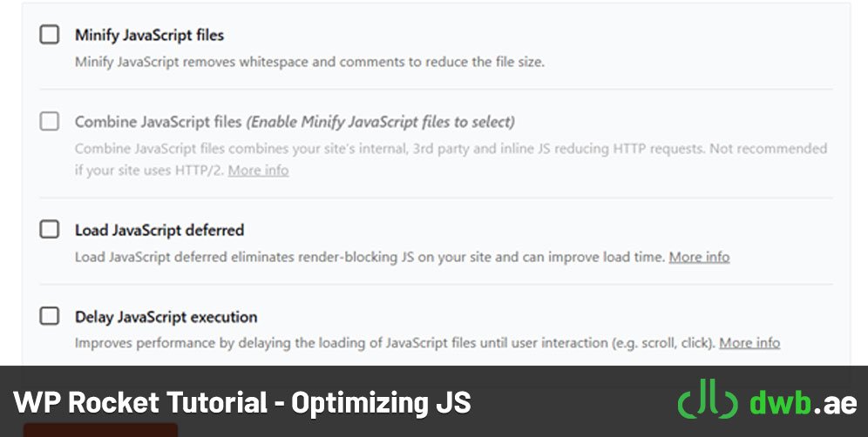868x437 pixels.
Task: Click the Combine JavaScript files label text
Action: pos(159,122)
